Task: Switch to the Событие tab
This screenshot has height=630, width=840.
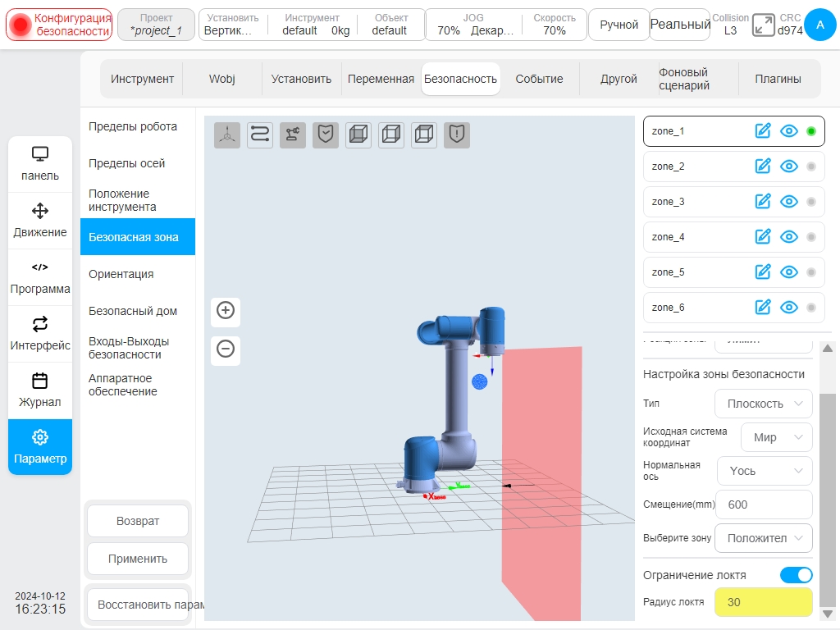Action: [539, 80]
